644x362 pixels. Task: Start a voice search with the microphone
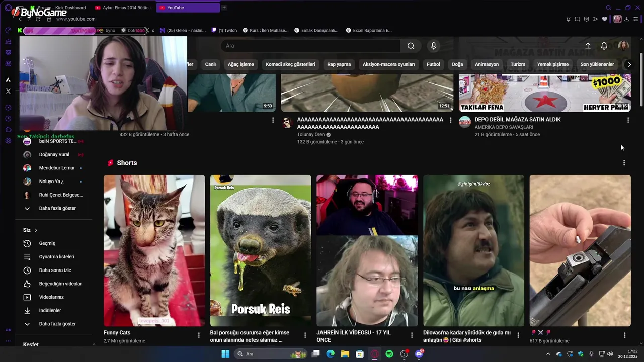click(434, 46)
